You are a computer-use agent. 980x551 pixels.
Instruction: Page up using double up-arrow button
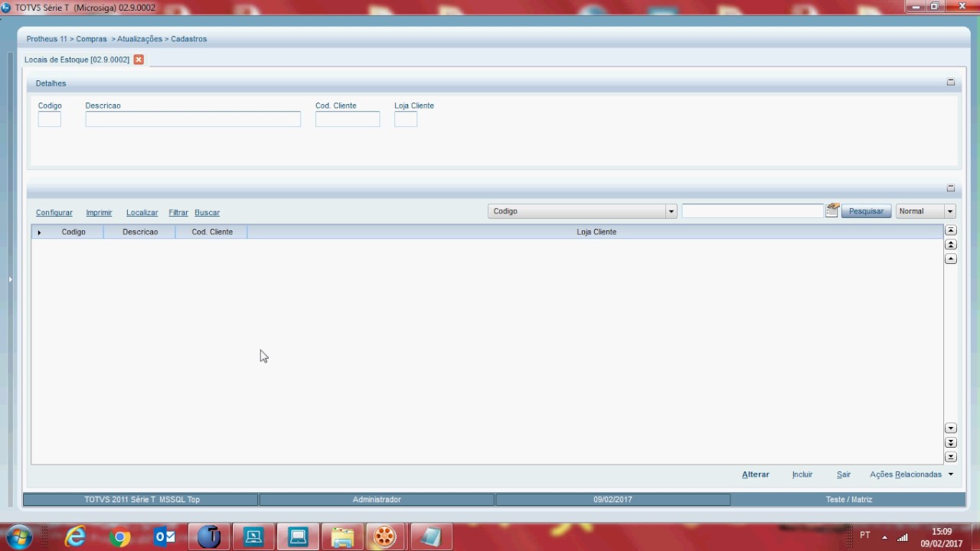(x=951, y=245)
